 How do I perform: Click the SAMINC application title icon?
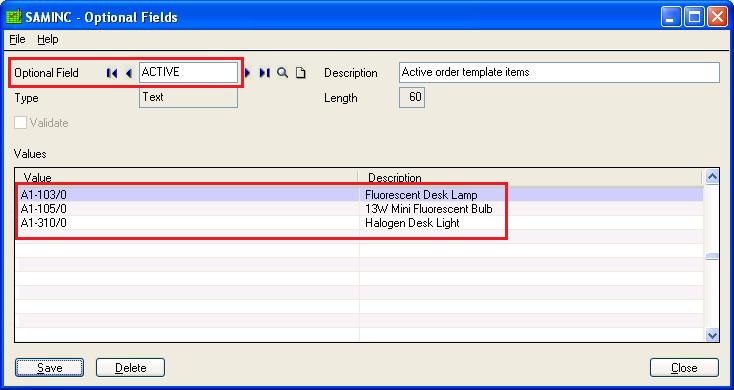14,16
